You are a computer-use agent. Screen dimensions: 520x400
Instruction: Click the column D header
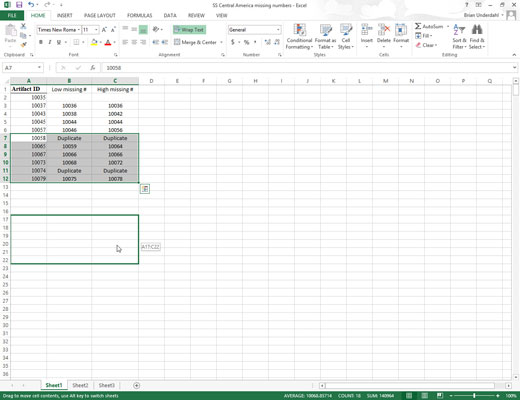(151, 81)
